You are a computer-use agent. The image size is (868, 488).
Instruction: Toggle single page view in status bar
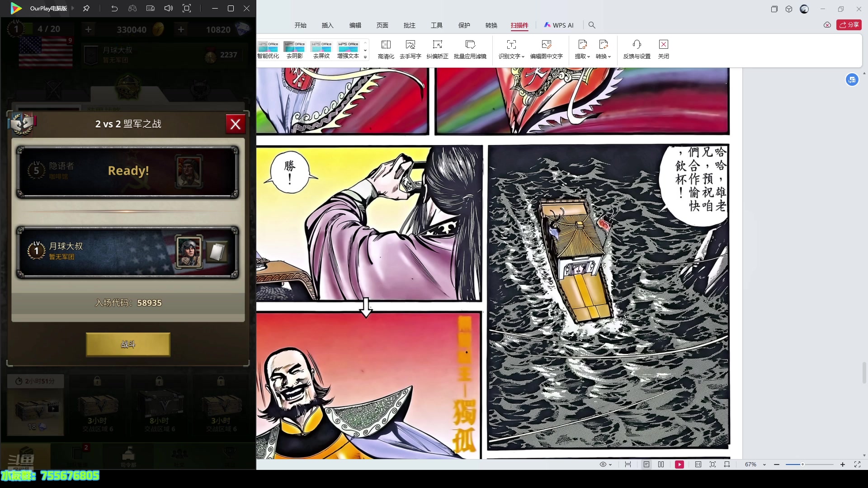click(646, 465)
